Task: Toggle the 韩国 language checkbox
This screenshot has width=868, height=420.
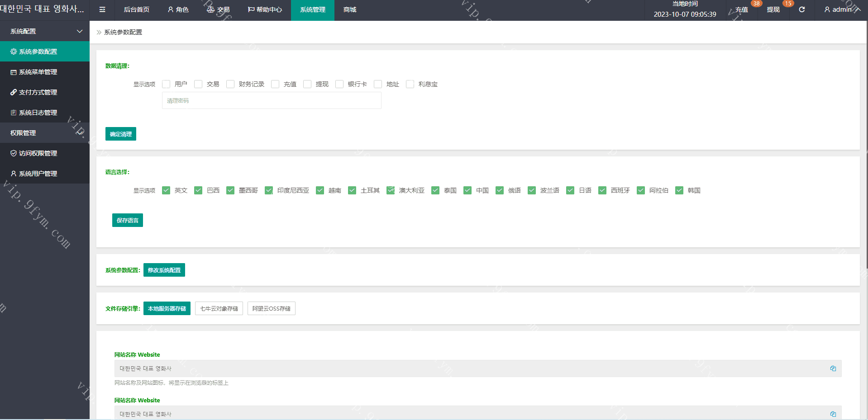Action: coord(679,190)
